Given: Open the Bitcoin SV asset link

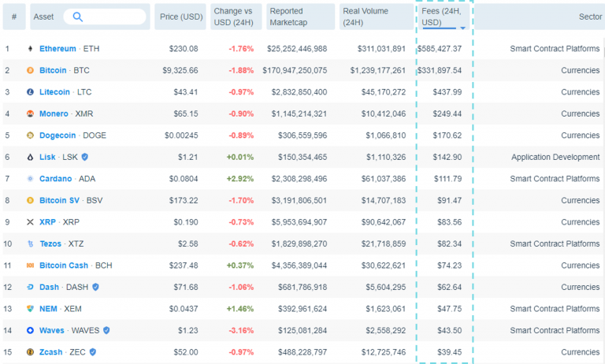Looking at the screenshot, I should point(59,200).
